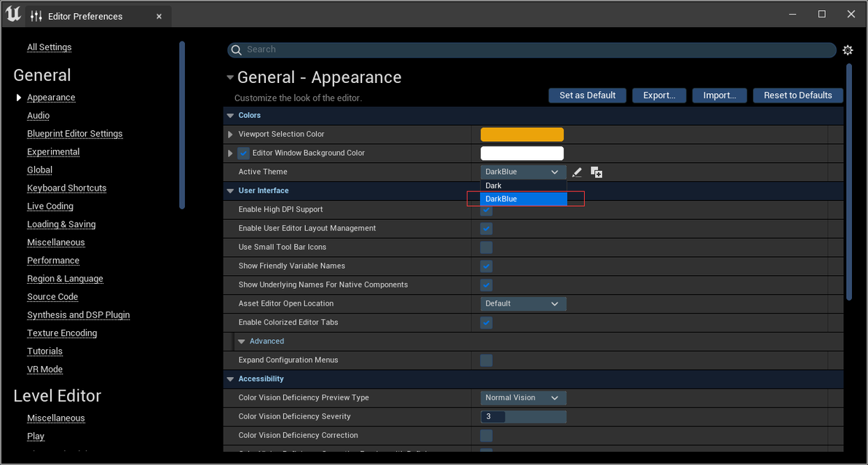This screenshot has width=868, height=465.
Task: Disable Show Friendly Variable Names
Action: (x=486, y=266)
